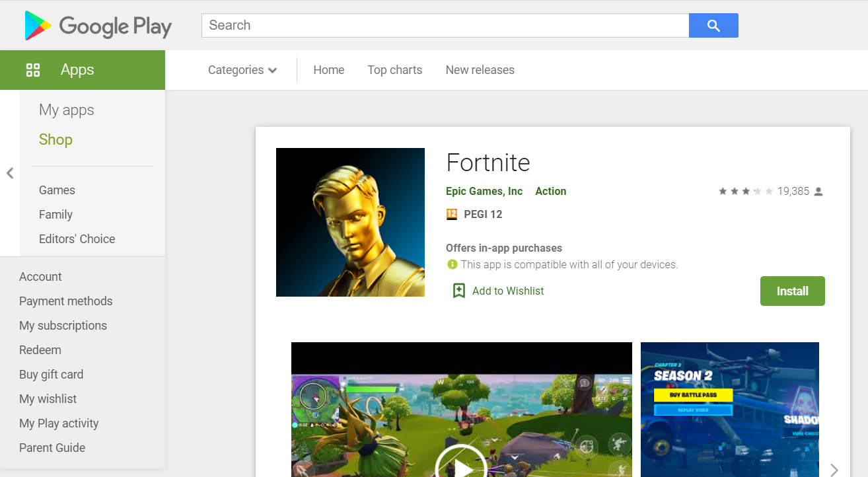The width and height of the screenshot is (868, 477).
Task: Open the Parent Guide
Action: [x=52, y=448]
